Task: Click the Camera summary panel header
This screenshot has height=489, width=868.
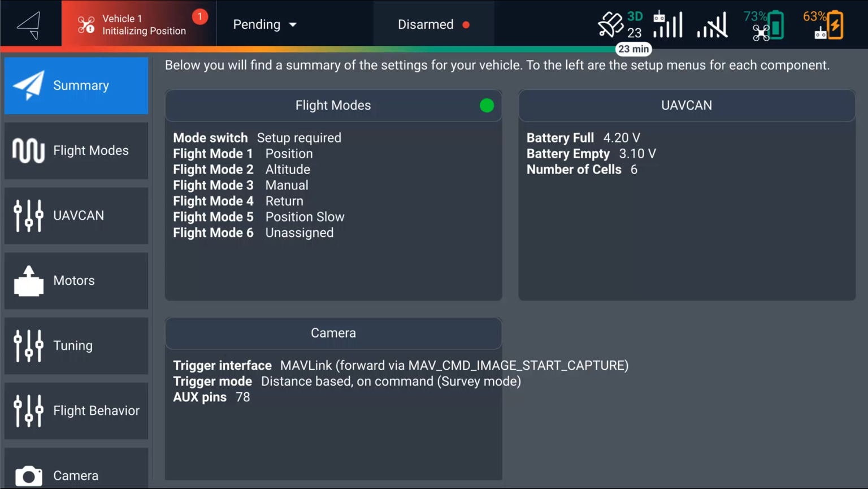Action: point(333,333)
